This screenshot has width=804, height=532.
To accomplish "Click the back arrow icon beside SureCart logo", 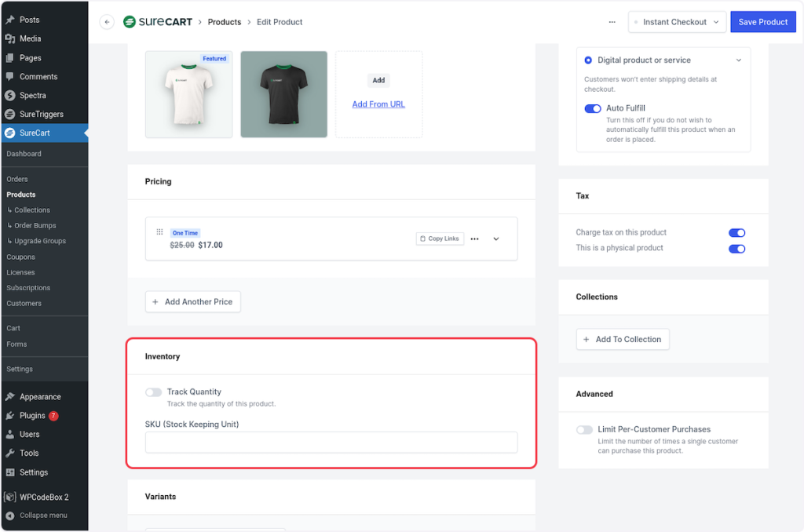I will (107, 22).
